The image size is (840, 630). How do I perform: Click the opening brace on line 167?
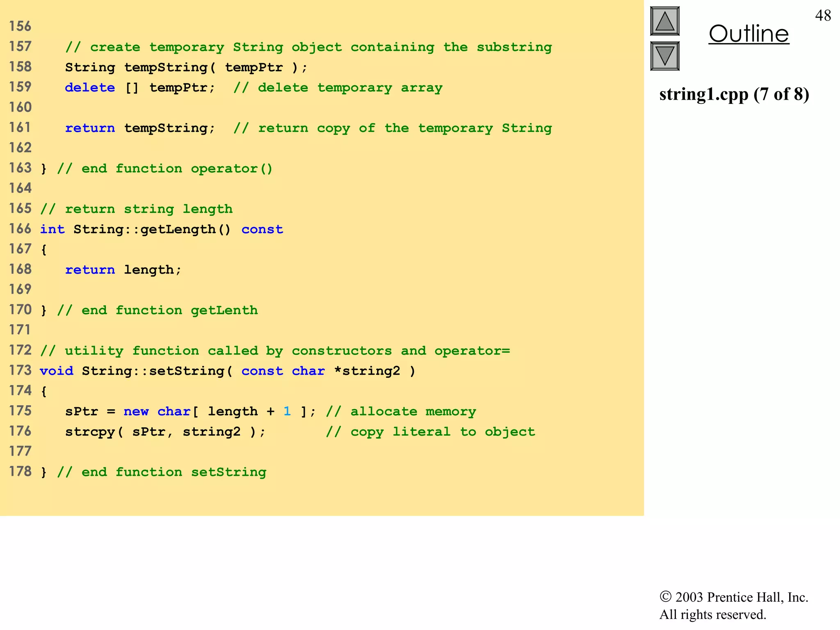44,250
